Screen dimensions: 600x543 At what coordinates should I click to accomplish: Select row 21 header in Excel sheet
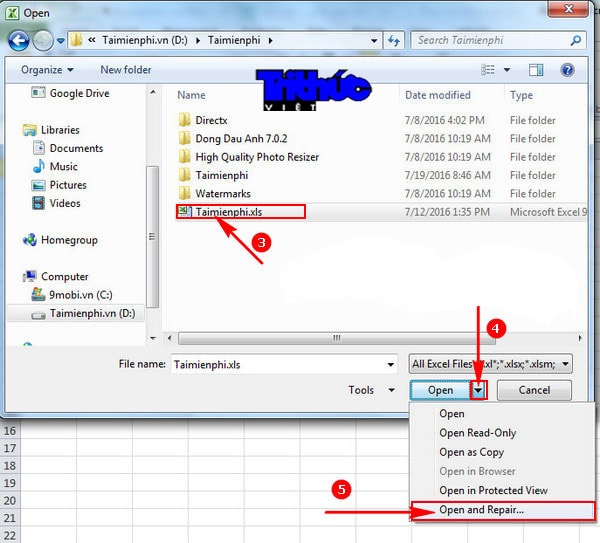click(x=10, y=518)
